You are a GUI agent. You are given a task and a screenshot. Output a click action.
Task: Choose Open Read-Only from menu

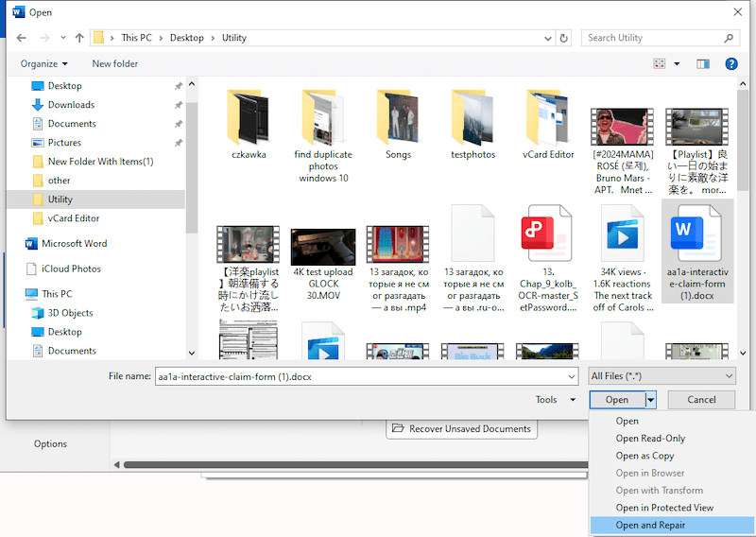(650, 439)
